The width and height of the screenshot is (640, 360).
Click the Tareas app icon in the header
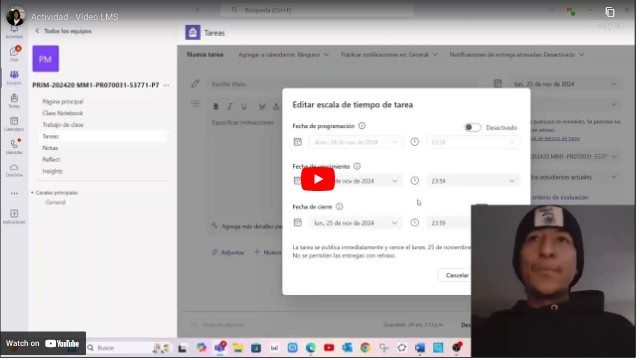coord(193,32)
